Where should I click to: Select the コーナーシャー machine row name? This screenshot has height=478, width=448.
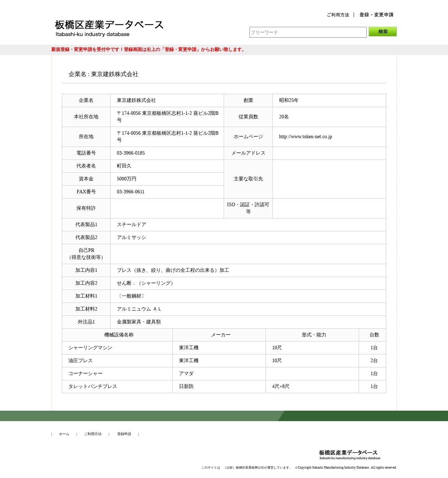(85, 374)
